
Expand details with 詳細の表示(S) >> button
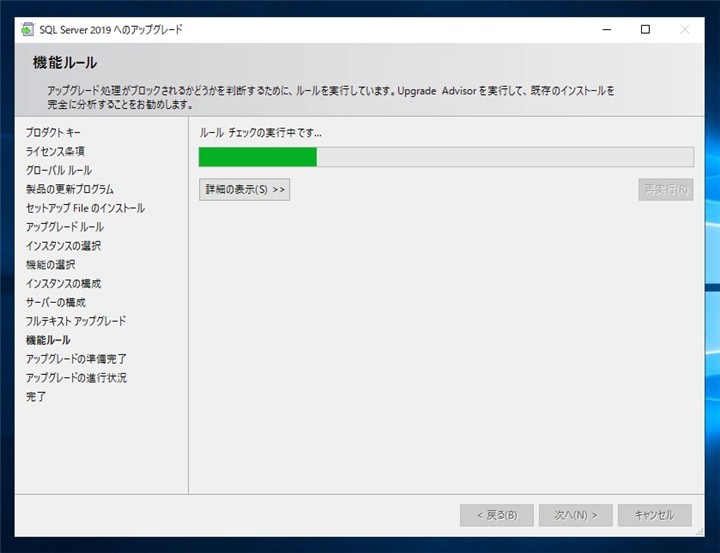tap(244, 189)
